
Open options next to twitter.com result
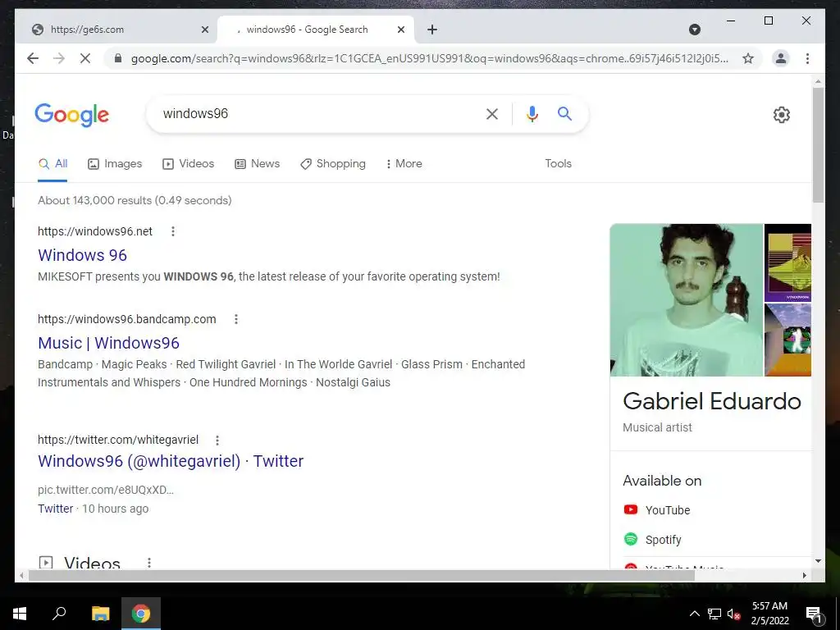click(217, 441)
